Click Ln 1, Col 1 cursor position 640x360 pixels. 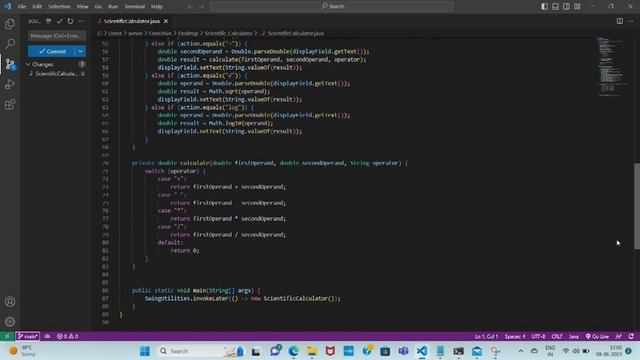click(x=486, y=336)
